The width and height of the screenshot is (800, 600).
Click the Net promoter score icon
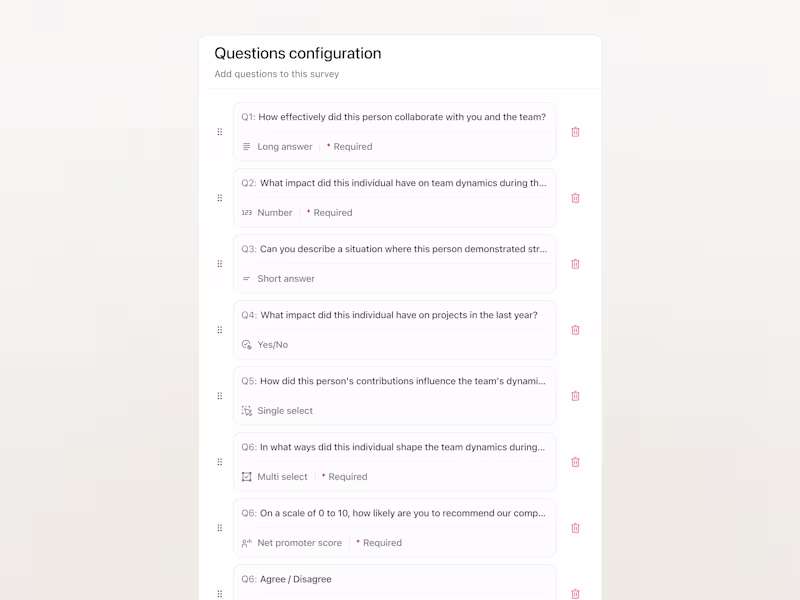[x=247, y=542]
